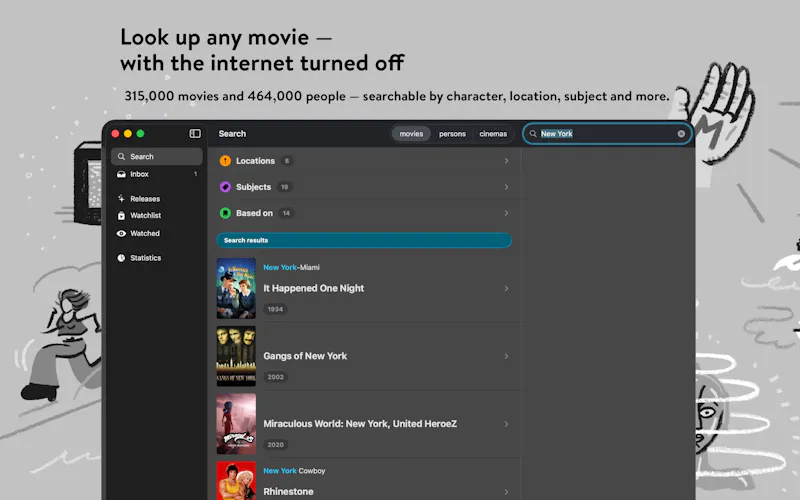Viewport: 800px width, 500px height.
Task: Click the Watchlist bookmark icon
Action: point(121,216)
